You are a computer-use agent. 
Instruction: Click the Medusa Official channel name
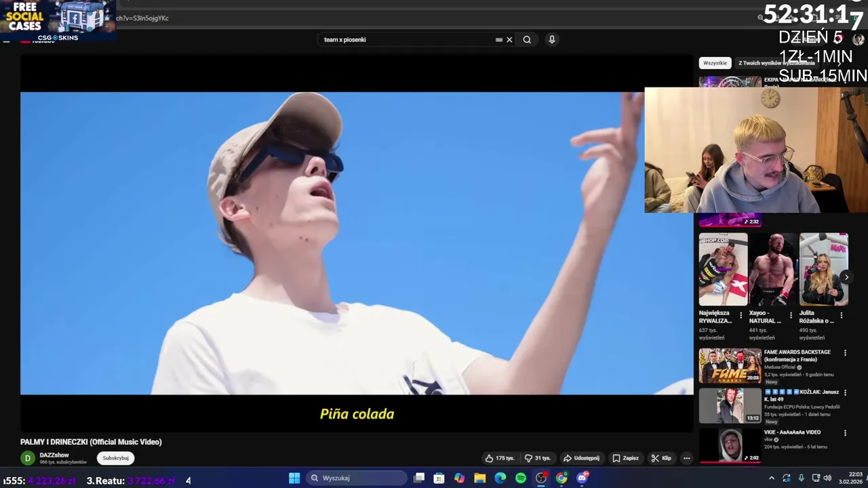pyautogui.click(x=780, y=367)
